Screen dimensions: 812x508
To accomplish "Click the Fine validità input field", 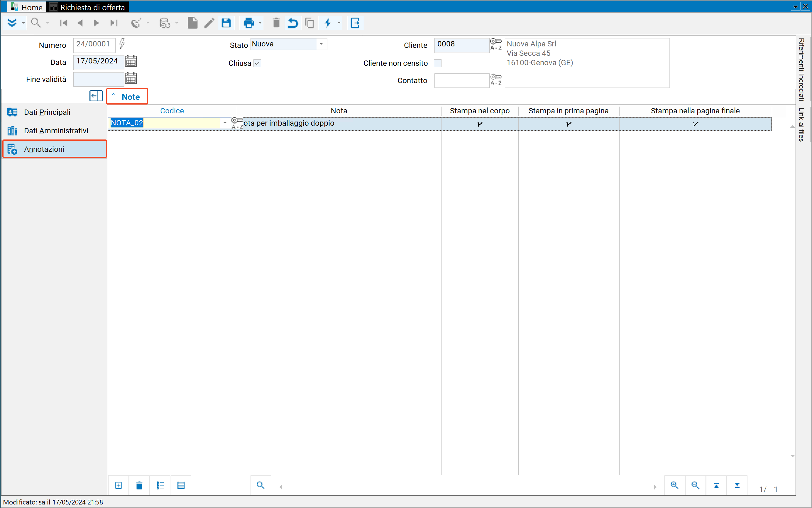I will pyautogui.click(x=99, y=79).
